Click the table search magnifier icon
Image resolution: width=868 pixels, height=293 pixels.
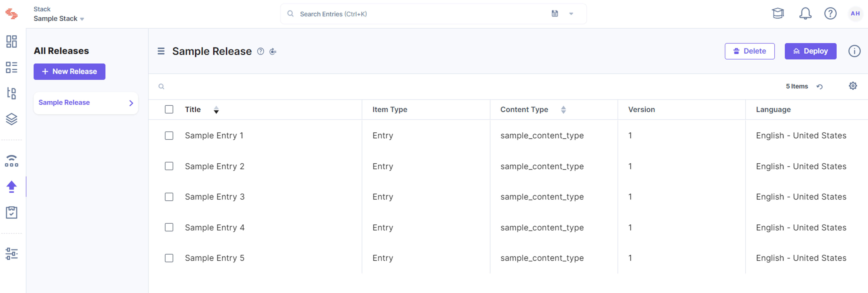[x=161, y=86]
